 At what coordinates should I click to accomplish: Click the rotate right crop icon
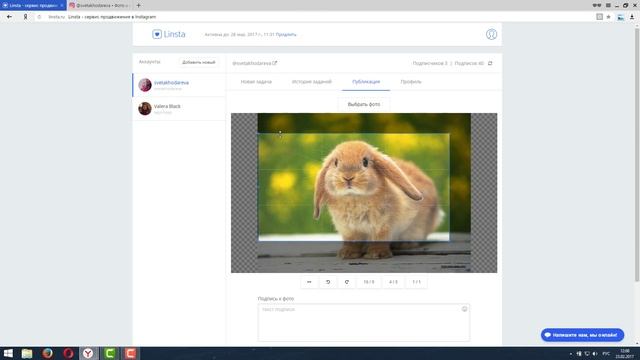coord(347,282)
